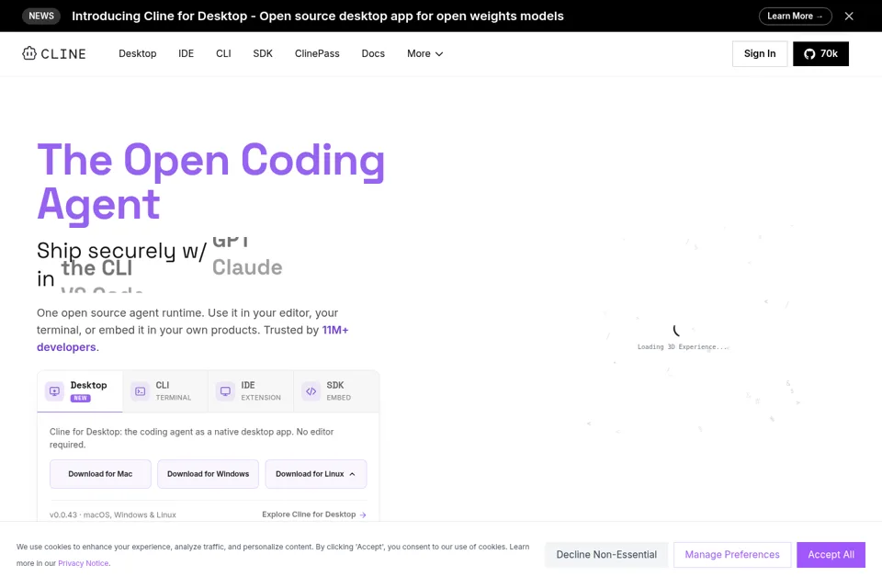Open the Privacy Notice link
The image size is (882, 588).
(x=84, y=563)
